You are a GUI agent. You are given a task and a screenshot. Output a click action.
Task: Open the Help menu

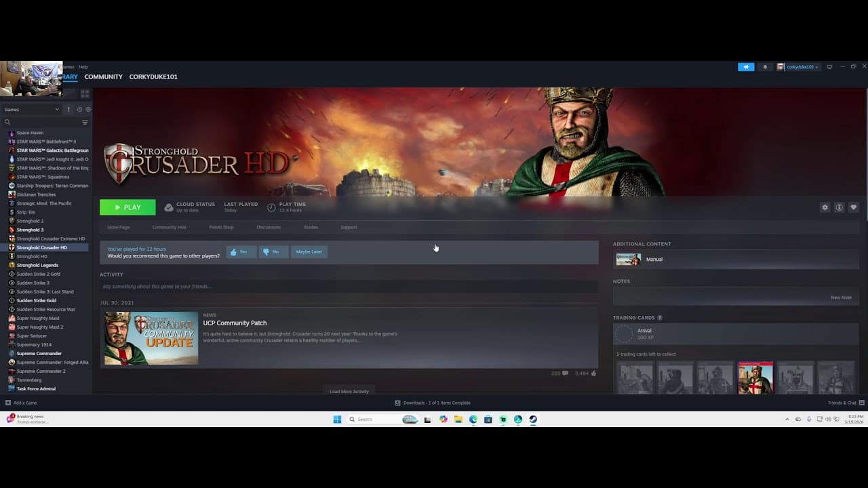(x=83, y=67)
